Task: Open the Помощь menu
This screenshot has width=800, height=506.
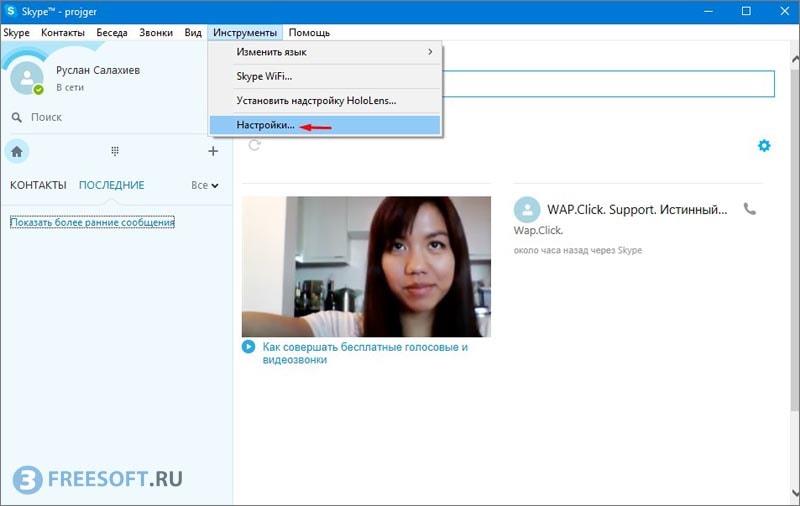Action: click(309, 33)
